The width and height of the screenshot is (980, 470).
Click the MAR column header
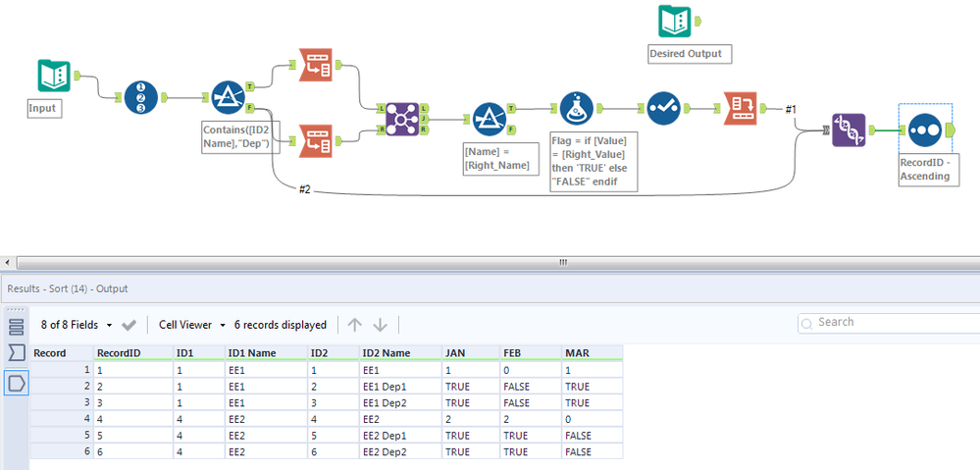pyautogui.click(x=592, y=353)
